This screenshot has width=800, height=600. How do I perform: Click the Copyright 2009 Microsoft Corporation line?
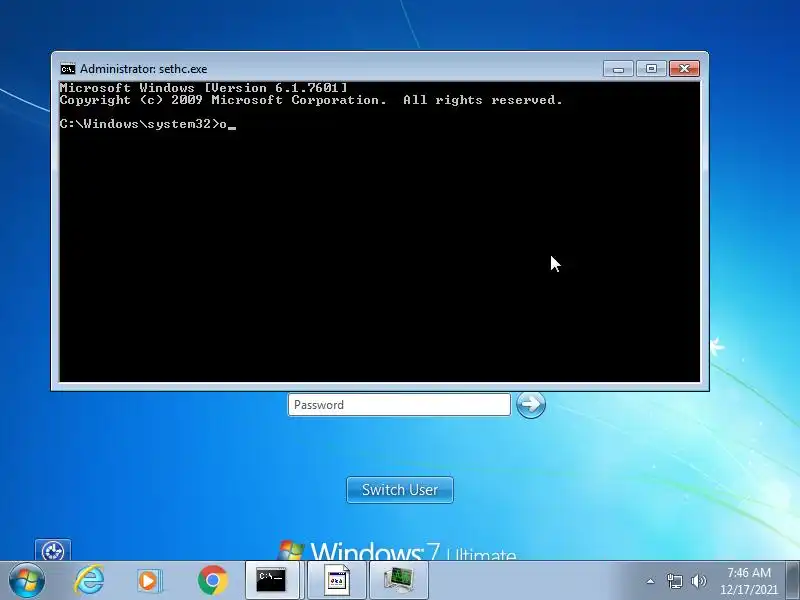[x=311, y=100]
